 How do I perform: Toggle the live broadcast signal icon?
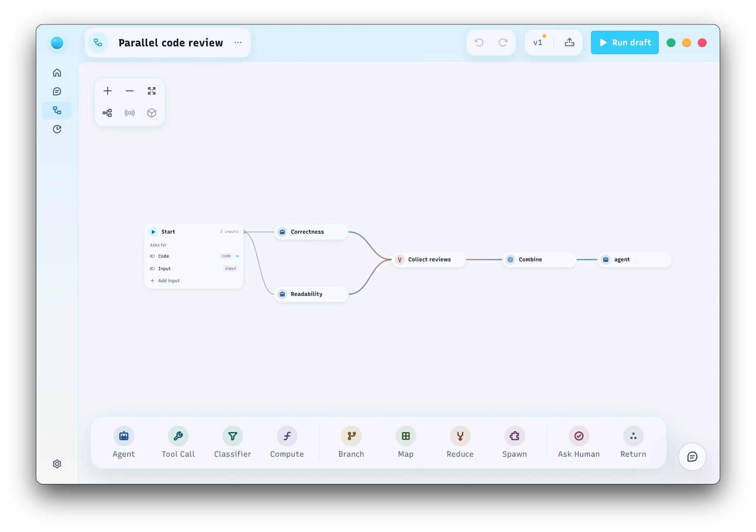[x=130, y=113]
